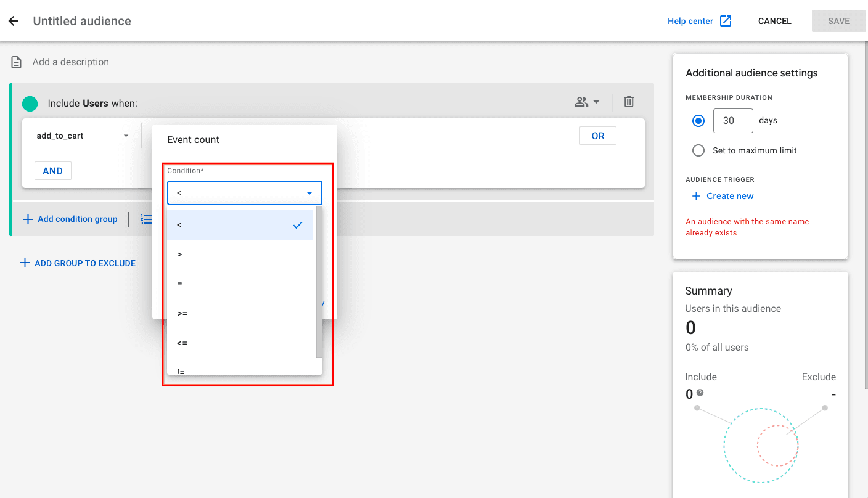Click plus icon next to Create new
868x498 pixels.
(x=696, y=196)
